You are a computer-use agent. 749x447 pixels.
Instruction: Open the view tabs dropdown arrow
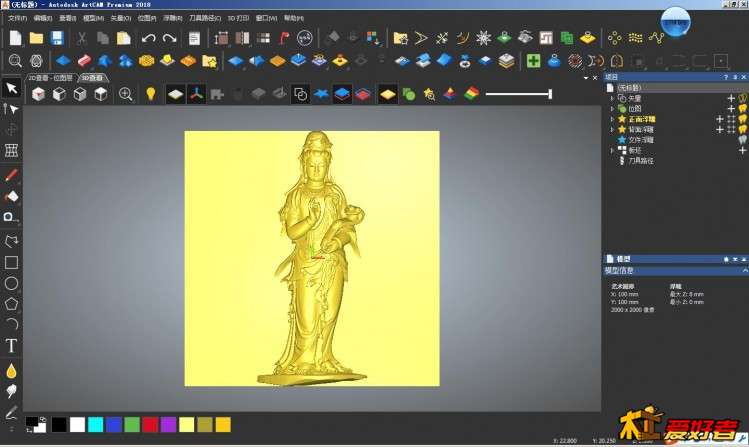[x=586, y=78]
